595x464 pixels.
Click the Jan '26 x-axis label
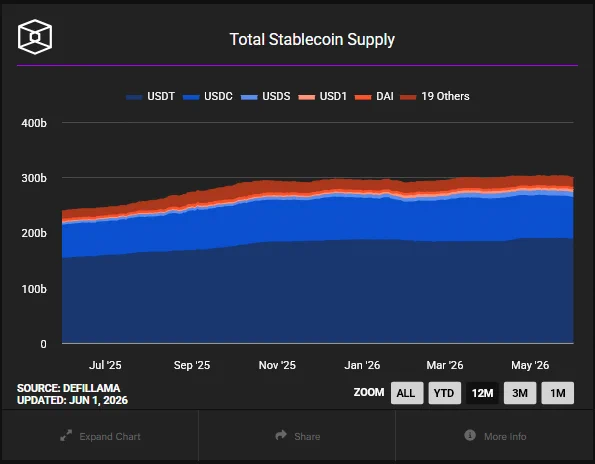pos(362,365)
